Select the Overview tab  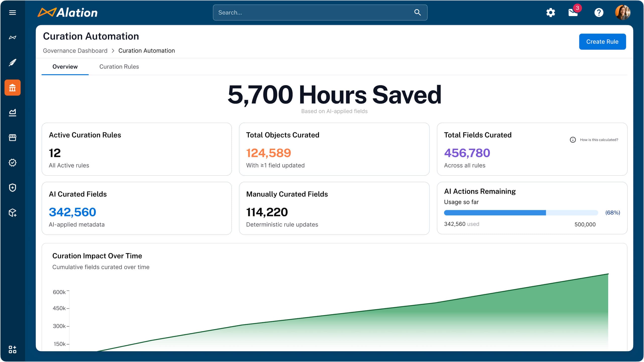[x=65, y=67]
